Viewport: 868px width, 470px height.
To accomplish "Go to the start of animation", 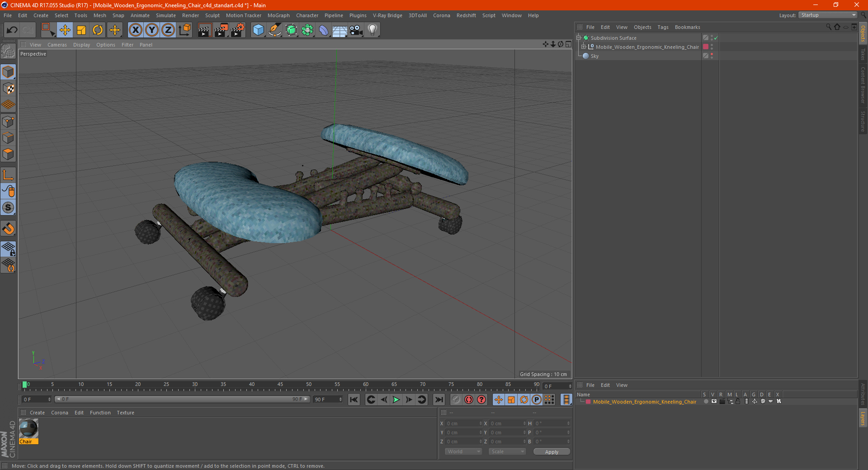I will (x=354, y=399).
